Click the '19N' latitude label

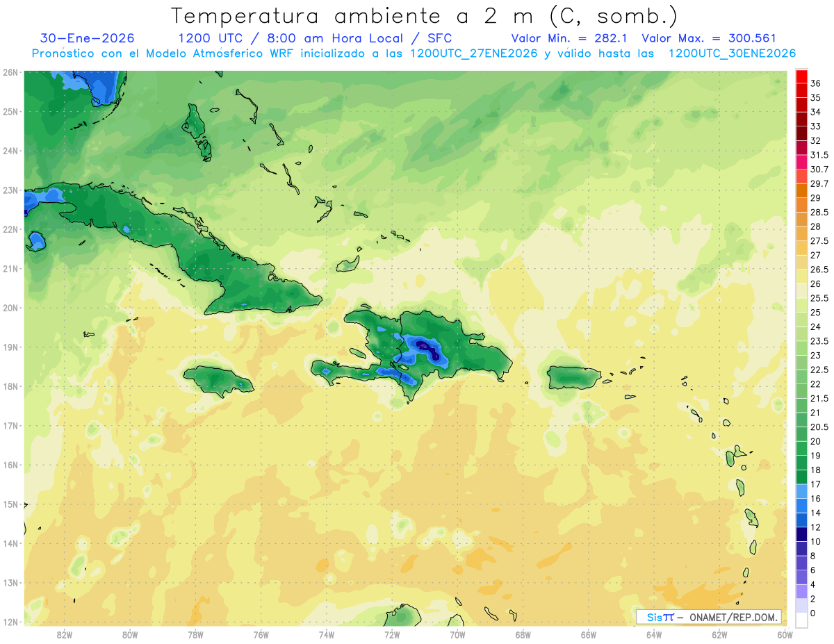(x=10, y=347)
